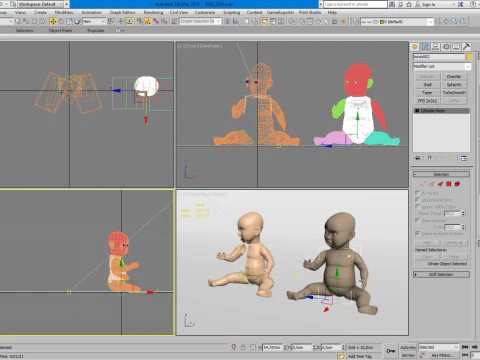The image size is (480, 360).
Task: Click the Shell modifier button
Action: coord(428,85)
